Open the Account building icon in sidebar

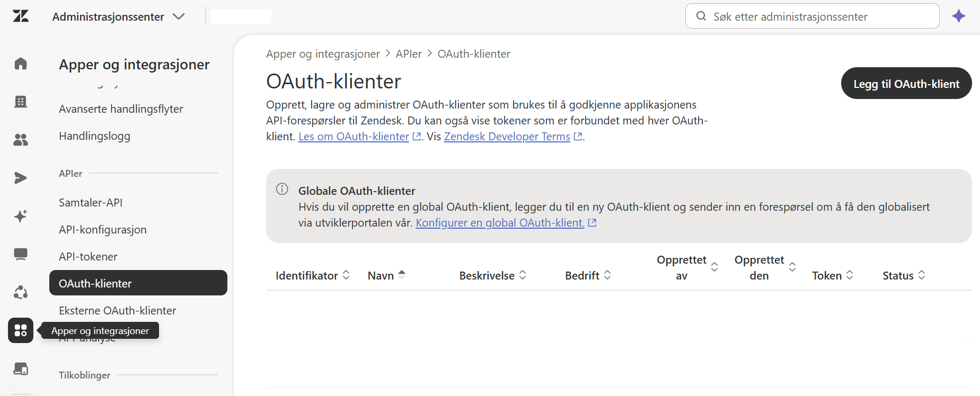coord(21,102)
